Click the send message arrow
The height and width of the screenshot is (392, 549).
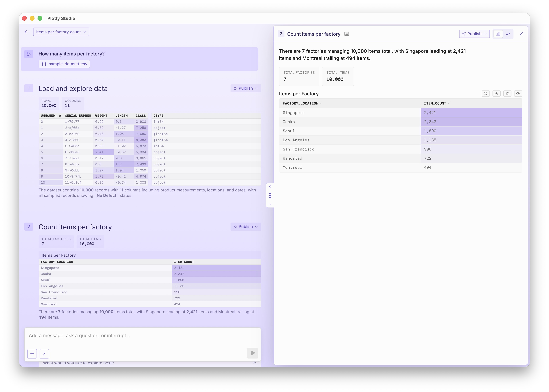click(x=253, y=353)
